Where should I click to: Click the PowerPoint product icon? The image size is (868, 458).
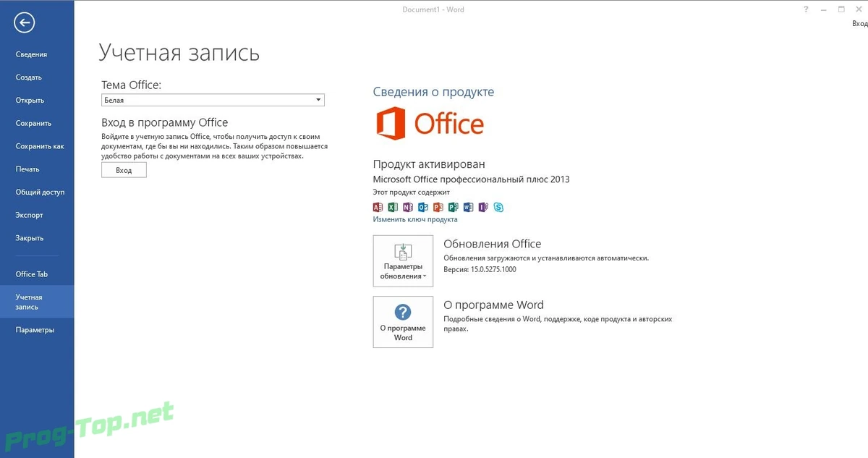pos(438,207)
